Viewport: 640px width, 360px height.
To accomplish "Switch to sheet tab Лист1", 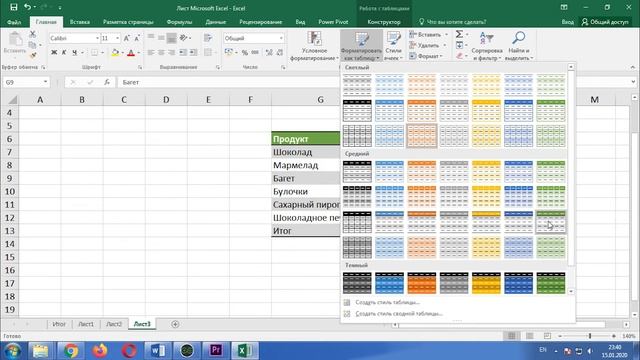I will pos(86,324).
